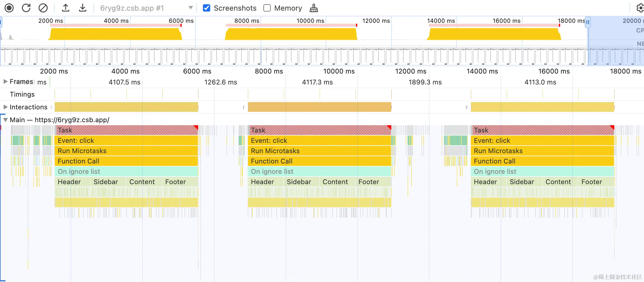This screenshot has height=282, width=644.
Task: Select the second interaction bar
Action: pos(319,107)
